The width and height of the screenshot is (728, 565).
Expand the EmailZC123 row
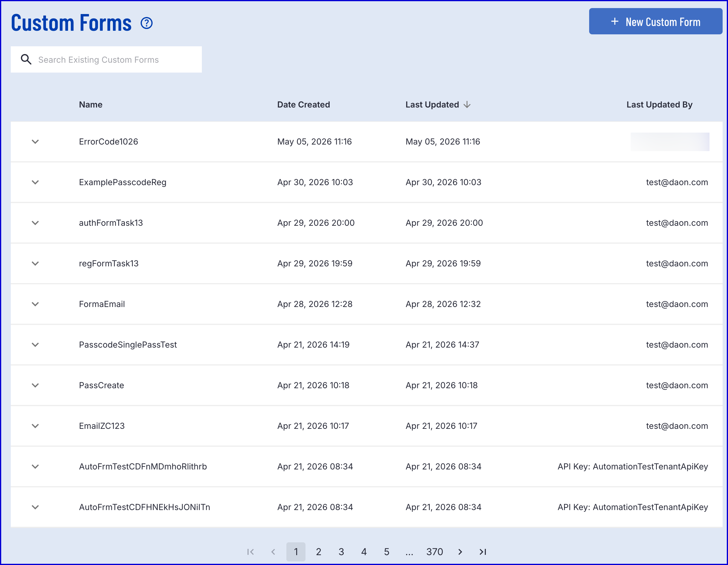click(35, 426)
